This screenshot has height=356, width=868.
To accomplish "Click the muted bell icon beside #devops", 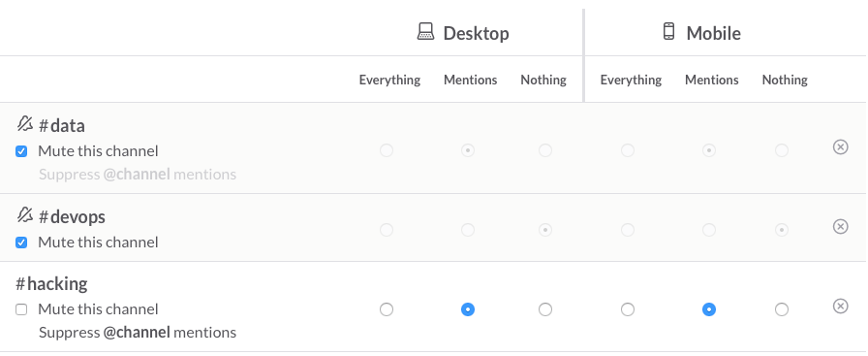I will pyautogui.click(x=25, y=214).
